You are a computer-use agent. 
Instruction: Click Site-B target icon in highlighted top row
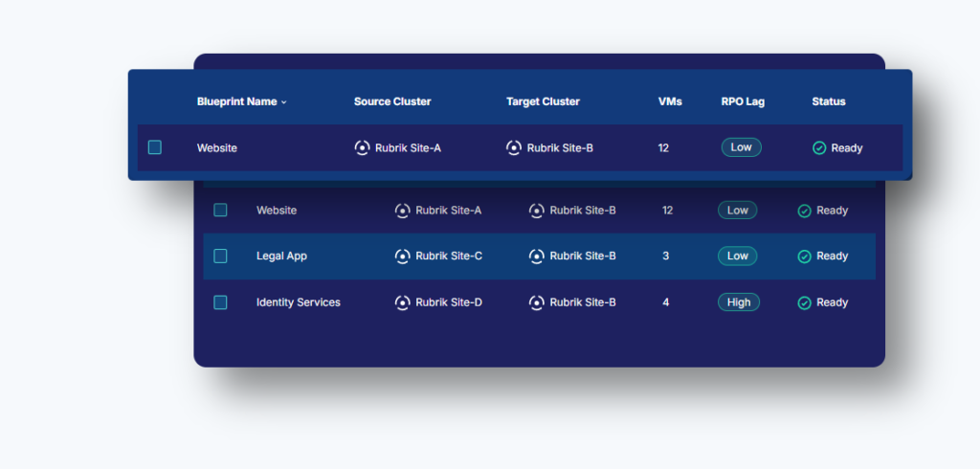[x=514, y=148]
